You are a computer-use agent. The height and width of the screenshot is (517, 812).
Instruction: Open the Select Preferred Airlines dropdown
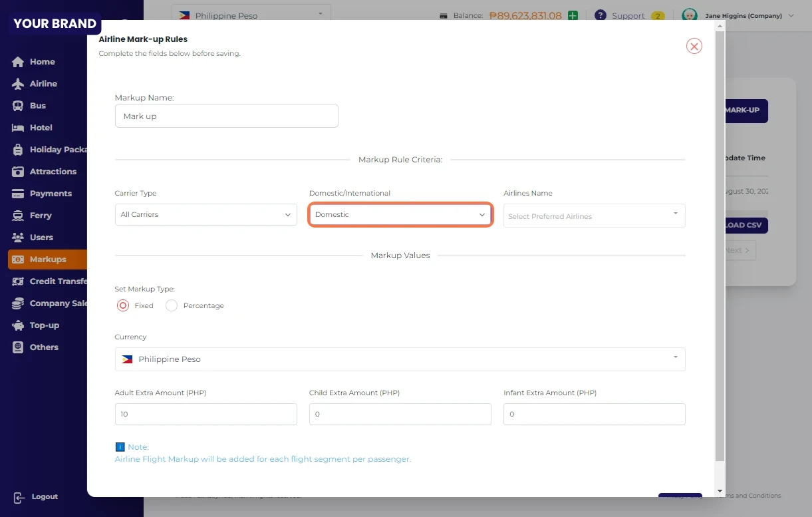[593, 216]
